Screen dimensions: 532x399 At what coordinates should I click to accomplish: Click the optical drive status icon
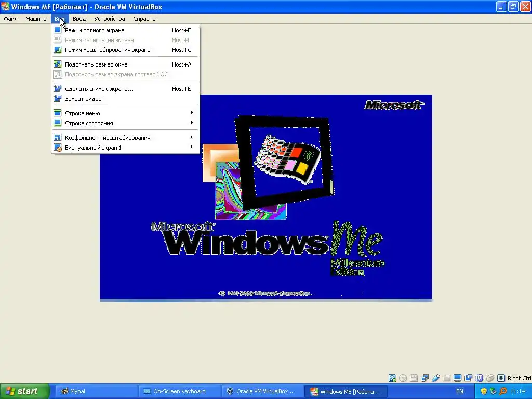[403, 378]
